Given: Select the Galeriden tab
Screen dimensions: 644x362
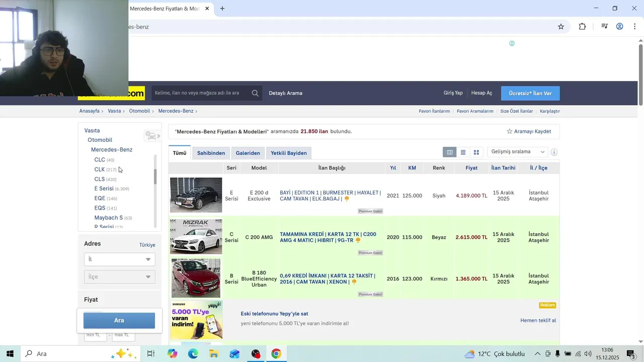Looking at the screenshot, I should point(248,153).
